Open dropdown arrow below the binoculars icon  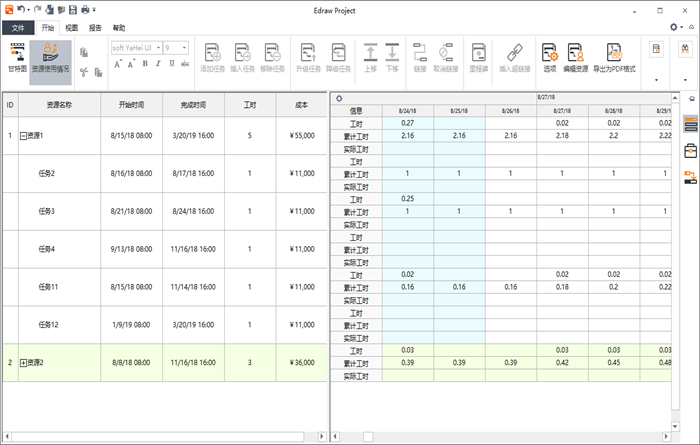(685, 80)
